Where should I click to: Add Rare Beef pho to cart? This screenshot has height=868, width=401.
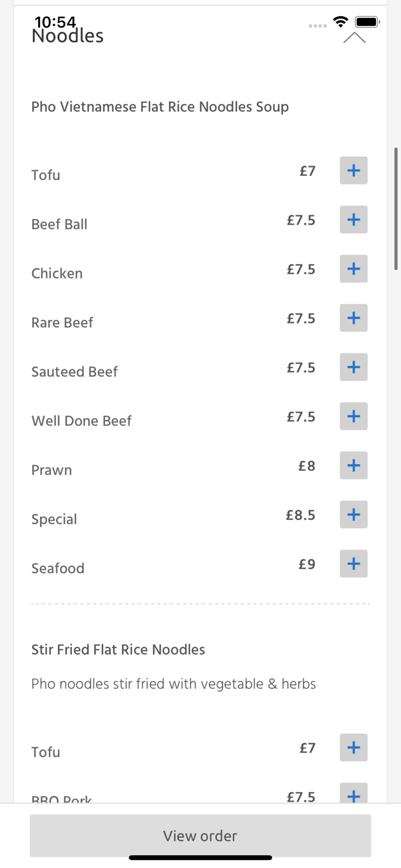(353, 318)
